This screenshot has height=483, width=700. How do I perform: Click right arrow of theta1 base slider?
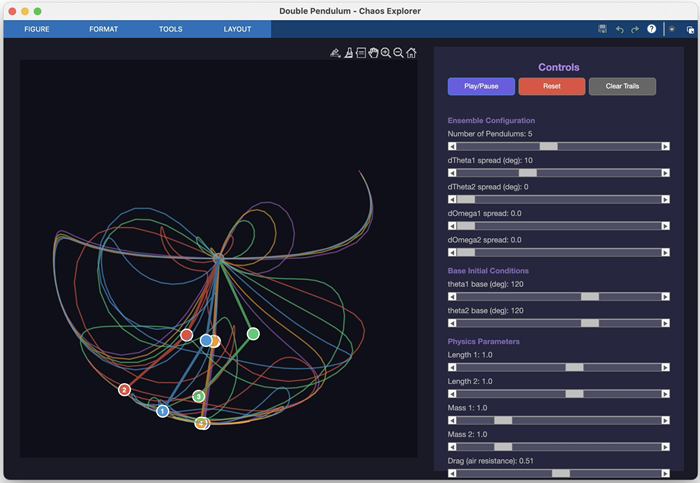pyautogui.click(x=666, y=297)
